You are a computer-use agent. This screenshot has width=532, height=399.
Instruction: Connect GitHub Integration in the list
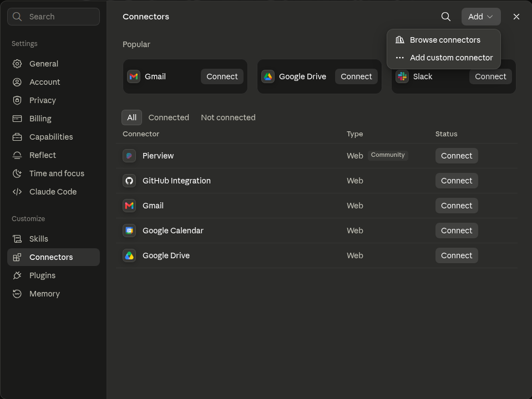(457, 181)
